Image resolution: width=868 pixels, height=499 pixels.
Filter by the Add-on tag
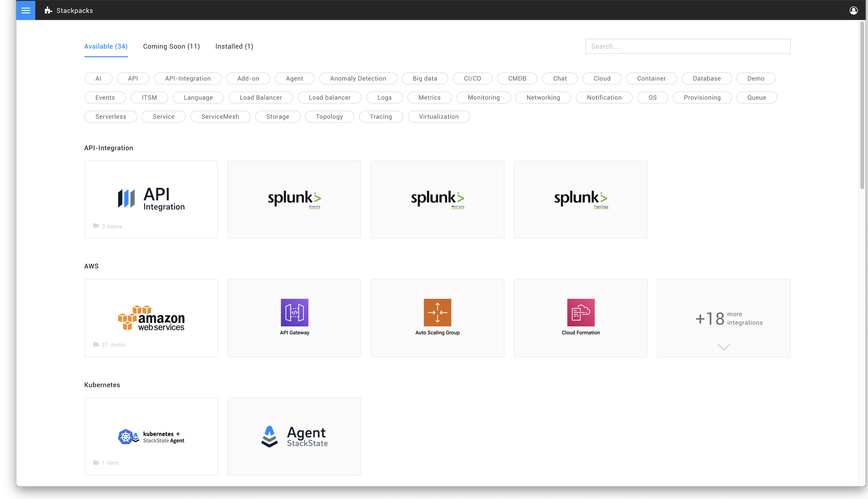248,78
